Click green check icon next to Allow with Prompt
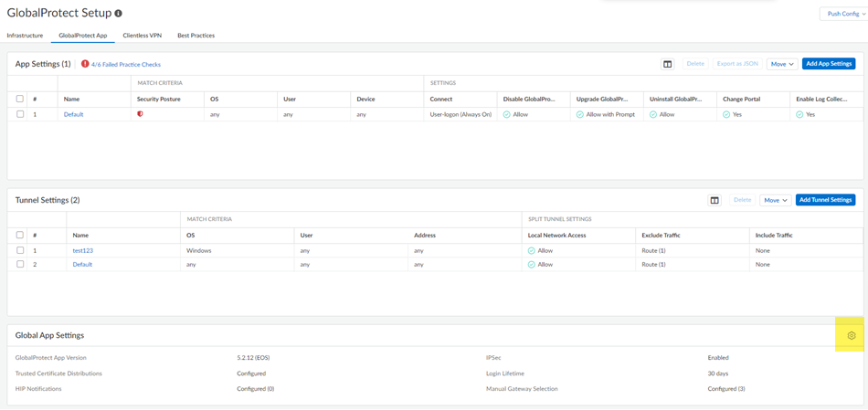This screenshot has height=410, width=868. (x=580, y=115)
